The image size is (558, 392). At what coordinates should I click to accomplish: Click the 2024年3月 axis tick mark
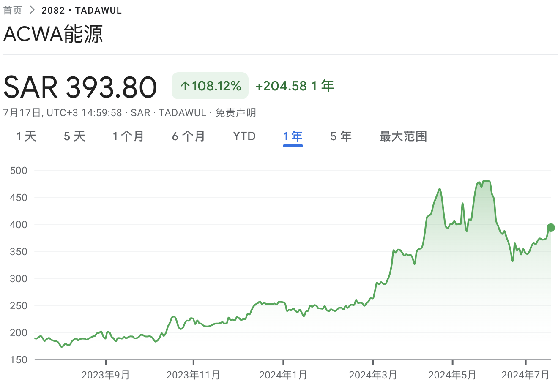tap(373, 362)
